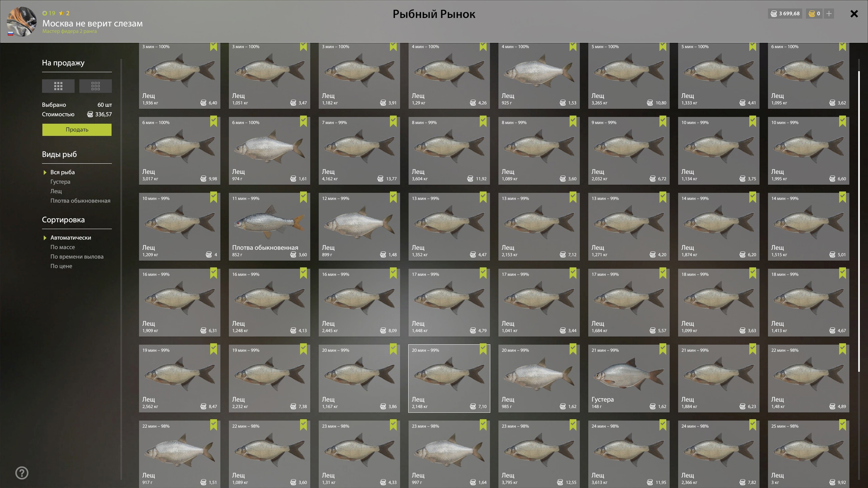Select the large grid view icon
The height and width of the screenshot is (488, 868).
click(58, 86)
